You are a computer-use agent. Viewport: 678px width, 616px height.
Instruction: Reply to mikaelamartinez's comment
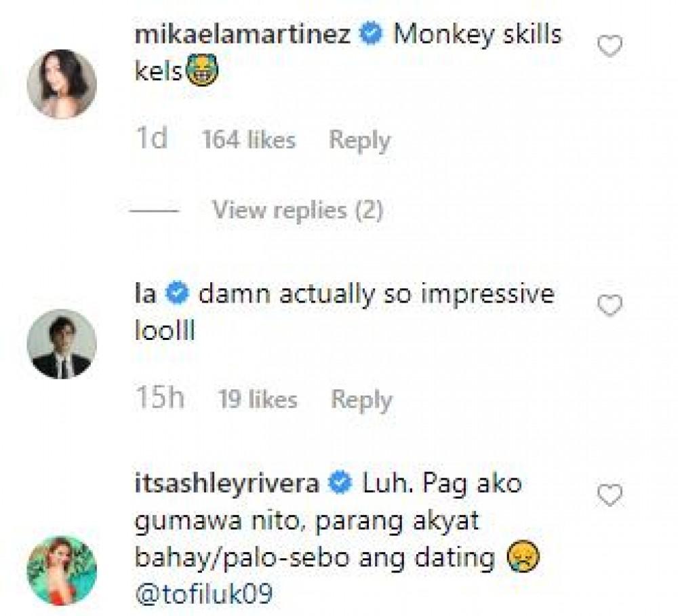click(359, 140)
